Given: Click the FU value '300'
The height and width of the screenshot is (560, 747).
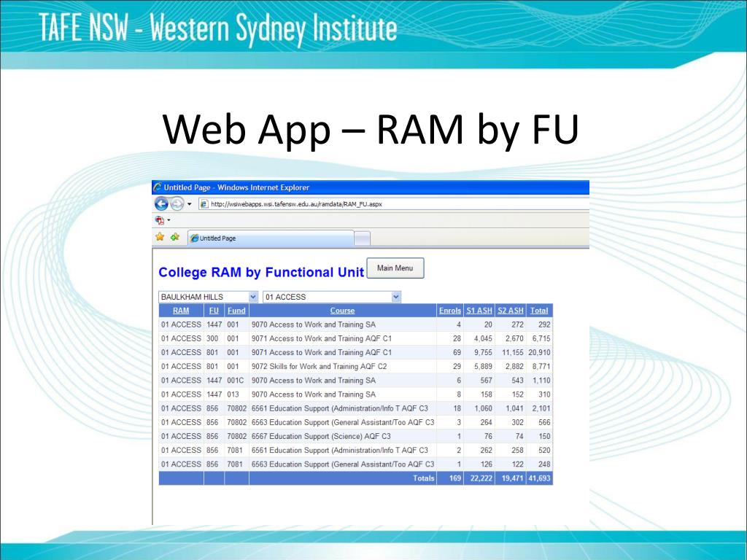Looking at the screenshot, I should 212,338.
